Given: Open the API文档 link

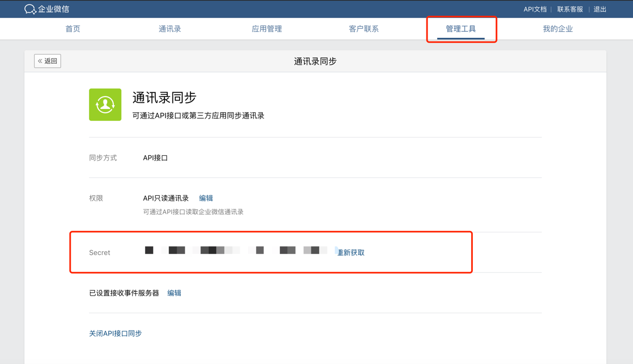Looking at the screenshot, I should coord(534,9).
